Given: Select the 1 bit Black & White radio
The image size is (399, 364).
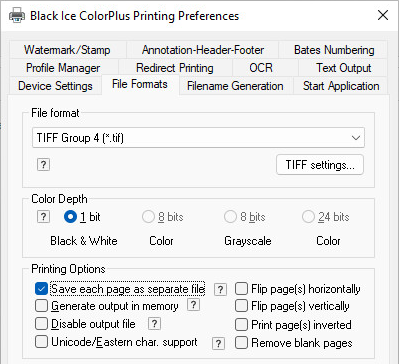Looking at the screenshot, I should click(x=70, y=217).
